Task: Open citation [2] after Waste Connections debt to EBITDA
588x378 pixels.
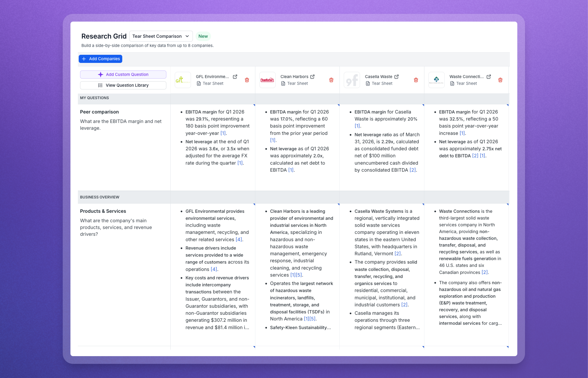Action: (475, 156)
